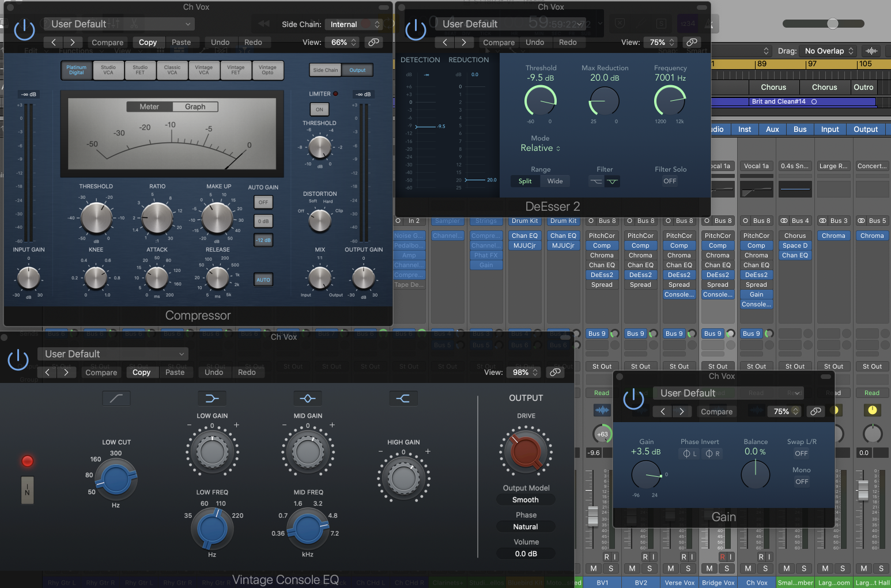Go to next preset in Gain plugin
The width and height of the screenshot is (891, 588).
click(682, 411)
